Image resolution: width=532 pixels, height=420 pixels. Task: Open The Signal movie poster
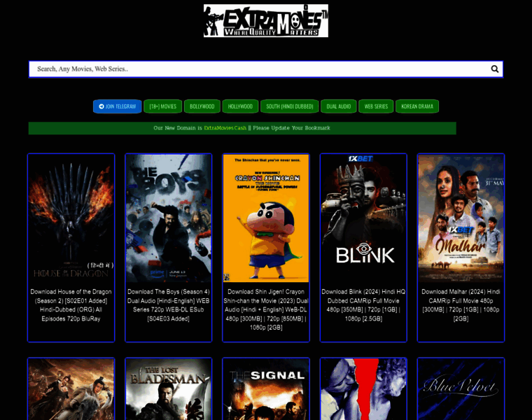266,389
